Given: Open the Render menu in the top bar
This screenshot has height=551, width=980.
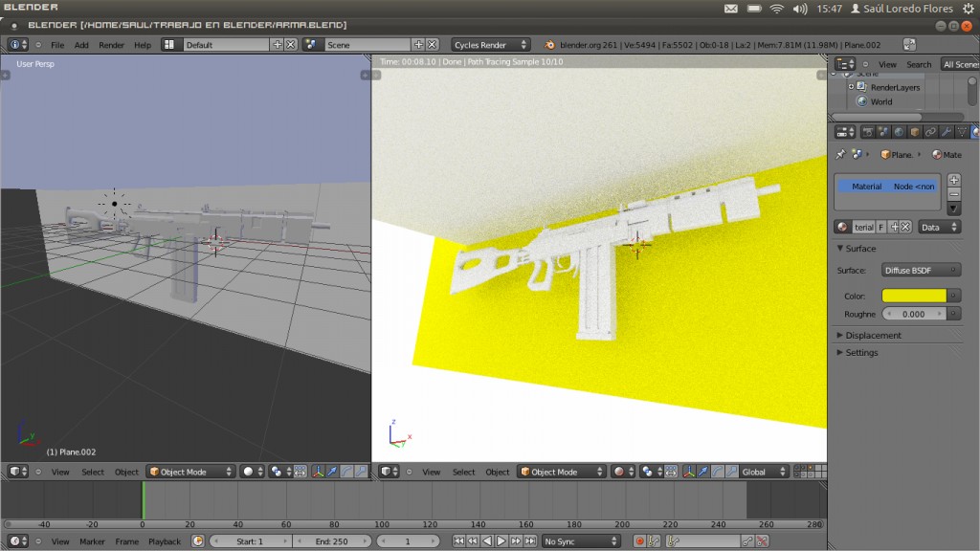Looking at the screenshot, I should (x=112, y=44).
